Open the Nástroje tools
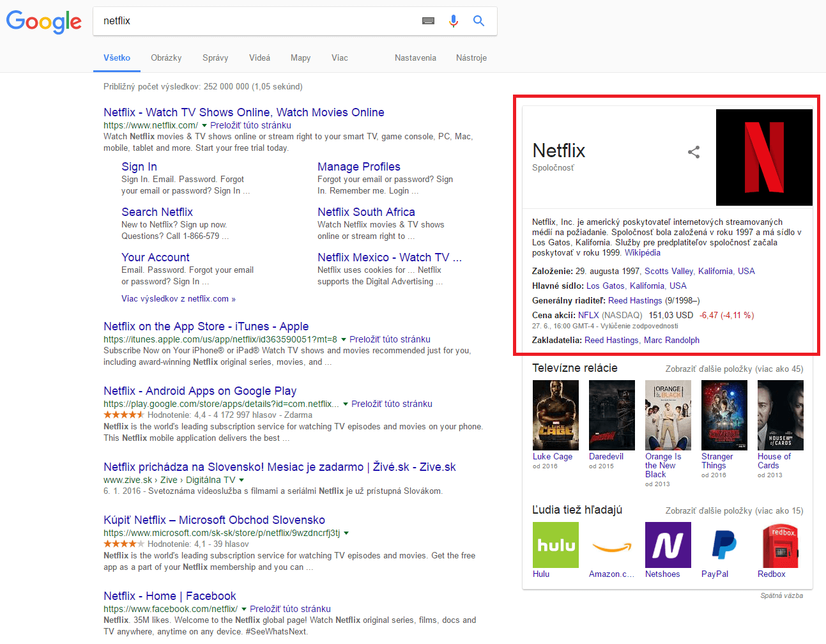The image size is (826, 644). click(x=471, y=57)
